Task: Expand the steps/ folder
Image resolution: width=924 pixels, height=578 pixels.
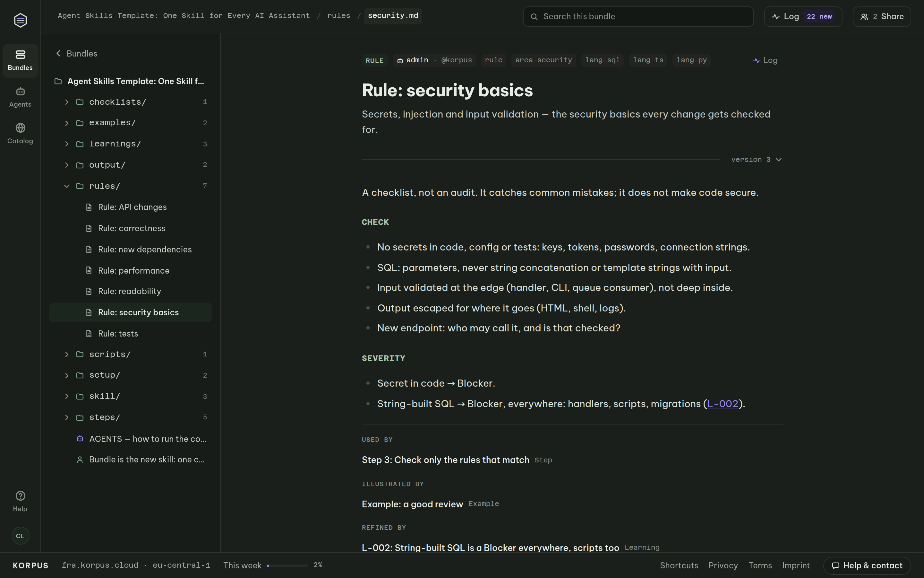Action: (67, 417)
